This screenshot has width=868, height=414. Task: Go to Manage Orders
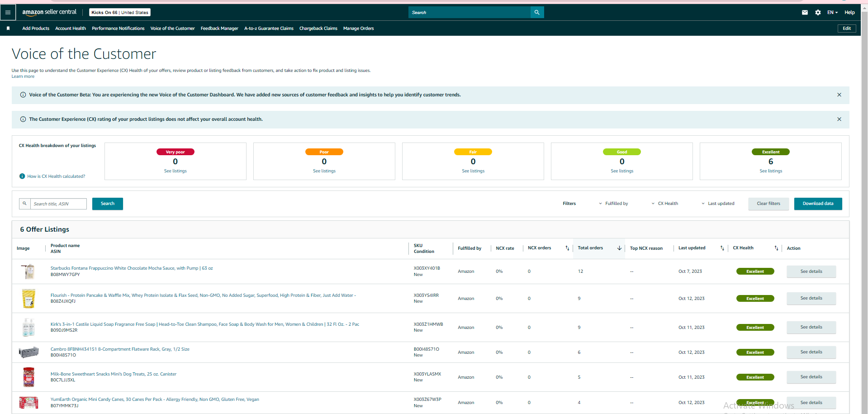tap(358, 29)
